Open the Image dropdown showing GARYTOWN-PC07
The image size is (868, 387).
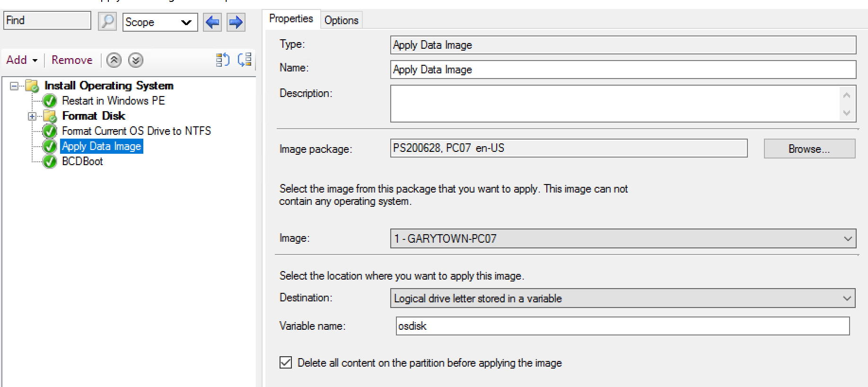pyautogui.click(x=623, y=238)
